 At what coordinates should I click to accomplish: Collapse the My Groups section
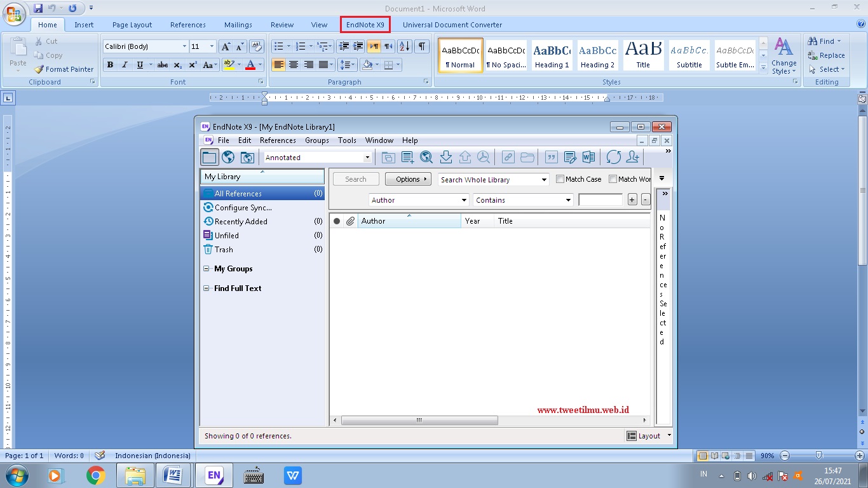pos(207,269)
